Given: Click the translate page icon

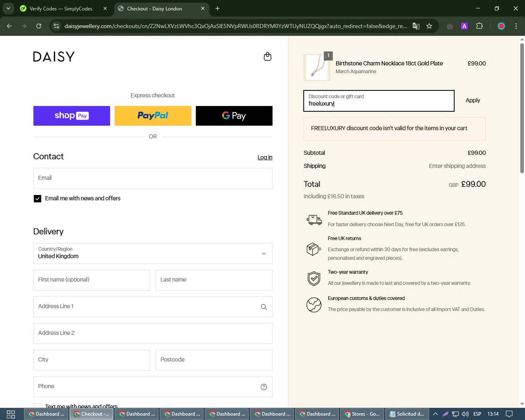Looking at the screenshot, I should click(x=416, y=26).
